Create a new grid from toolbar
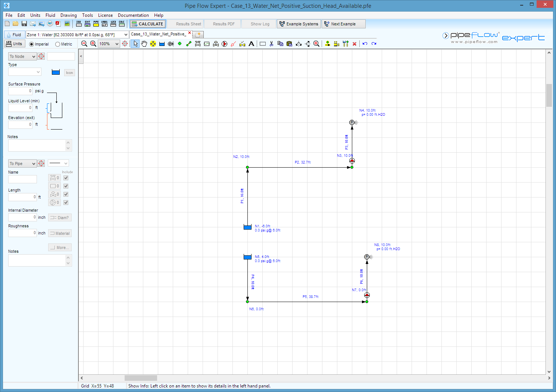The width and height of the screenshot is (556, 392). (7, 24)
